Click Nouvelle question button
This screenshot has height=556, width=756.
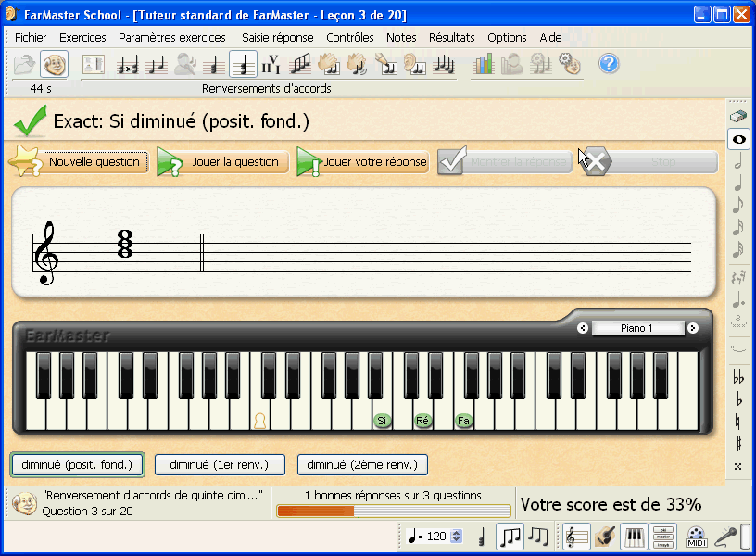(80, 162)
